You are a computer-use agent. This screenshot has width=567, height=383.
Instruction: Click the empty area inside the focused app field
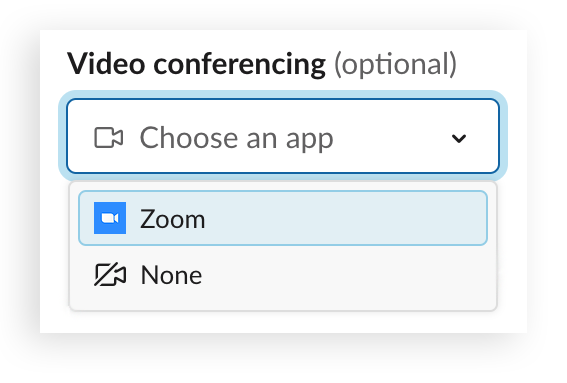(x=391, y=138)
